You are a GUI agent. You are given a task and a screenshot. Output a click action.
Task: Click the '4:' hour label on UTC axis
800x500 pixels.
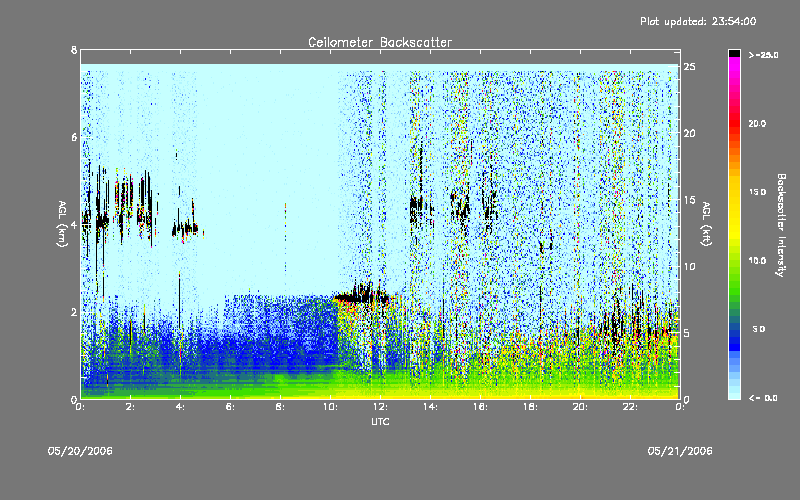(x=181, y=407)
